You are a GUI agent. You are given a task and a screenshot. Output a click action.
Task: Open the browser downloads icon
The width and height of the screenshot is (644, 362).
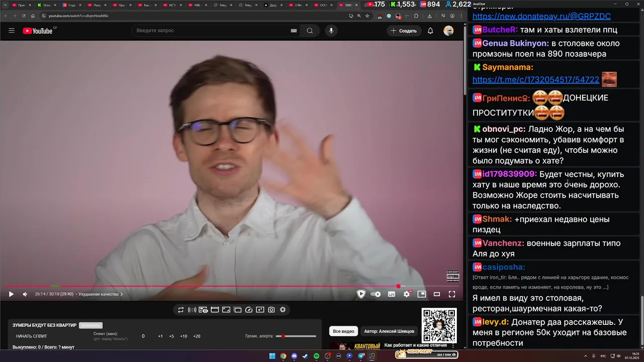(430, 16)
